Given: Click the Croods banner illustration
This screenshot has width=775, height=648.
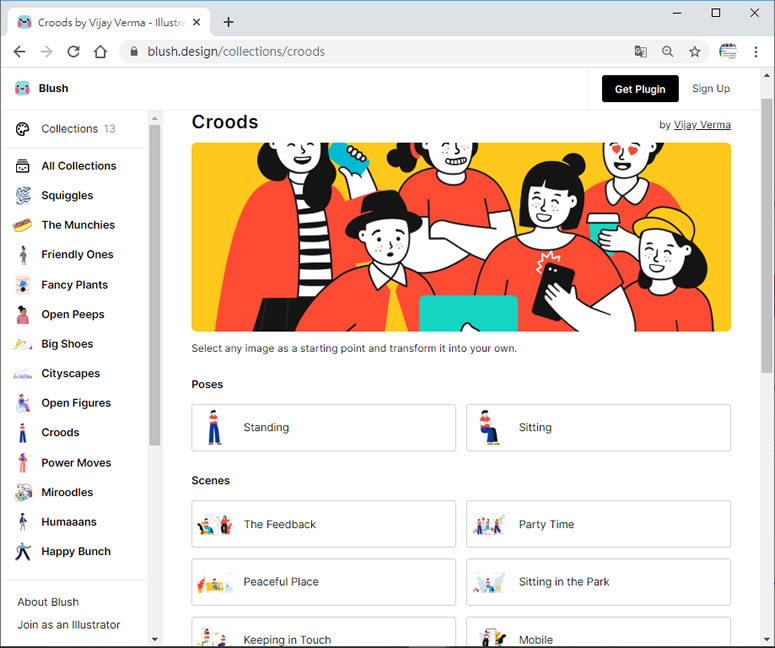Looking at the screenshot, I should click(461, 237).
